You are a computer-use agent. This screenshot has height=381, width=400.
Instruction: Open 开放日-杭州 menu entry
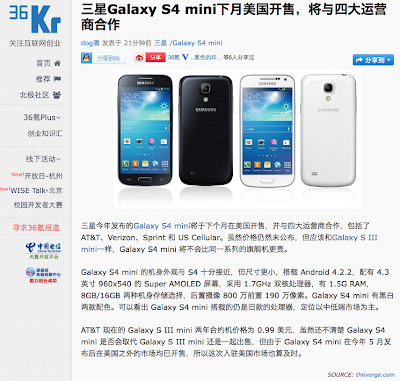(x=43, y=175)
